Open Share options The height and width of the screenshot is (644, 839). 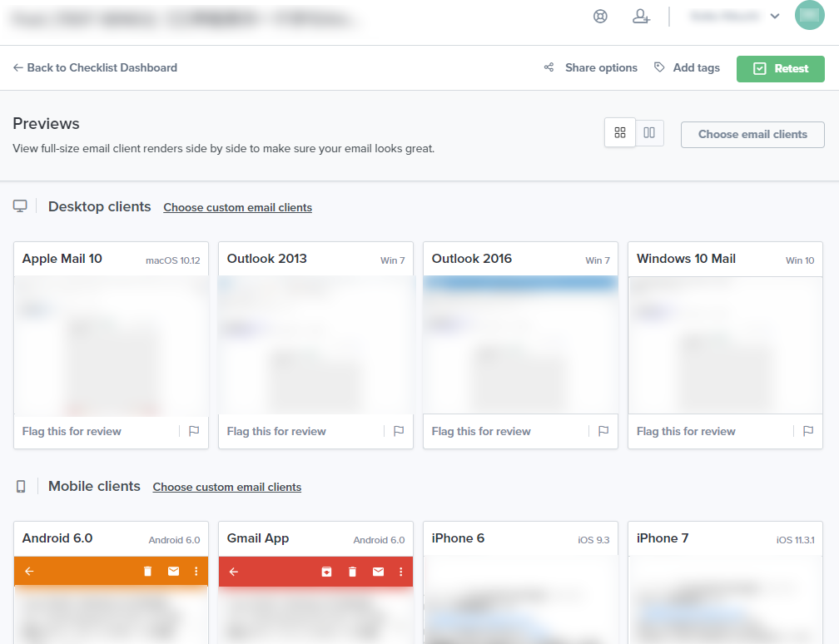(601, 67)
